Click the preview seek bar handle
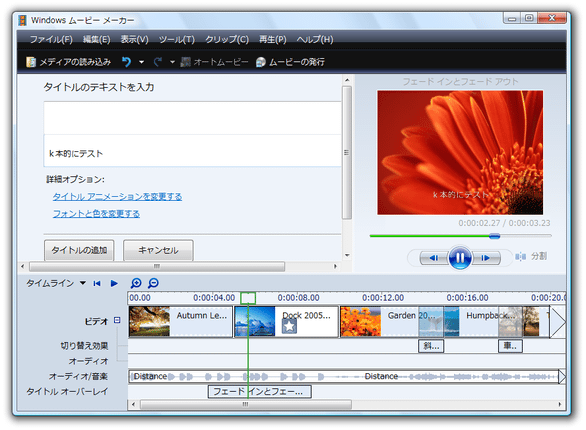Screen dimensions: 586x430 point(494,236)
